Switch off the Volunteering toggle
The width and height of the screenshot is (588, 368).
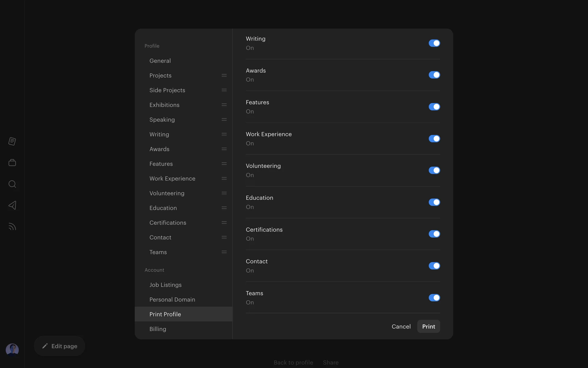434,170
